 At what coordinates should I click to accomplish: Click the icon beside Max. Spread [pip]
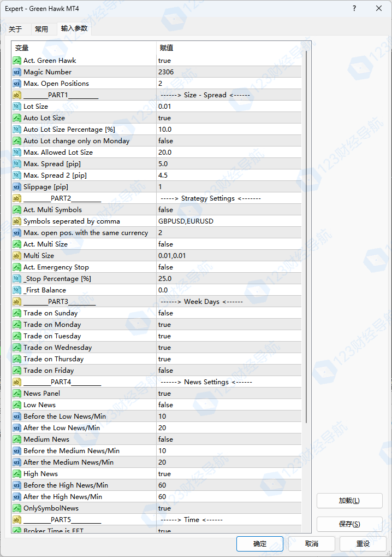(x=17, y=164)
